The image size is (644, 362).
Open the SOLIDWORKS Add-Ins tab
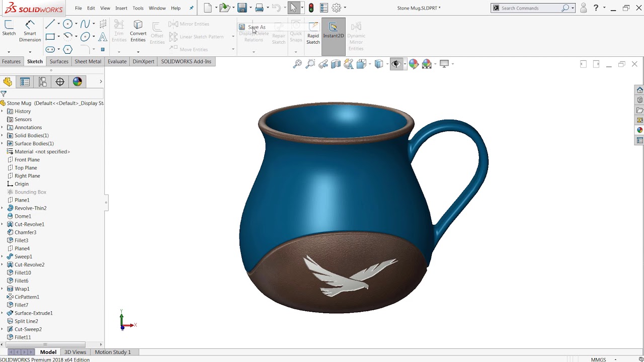(x=186, y=61)
